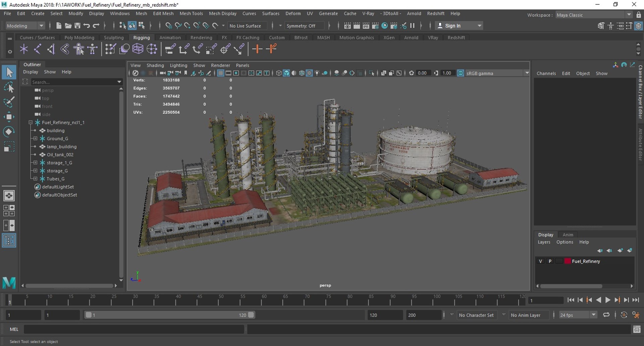644x346 pixels.
Task: Switch to the Poly Modeling shelf tab
Action: click(x=79, y=38)
